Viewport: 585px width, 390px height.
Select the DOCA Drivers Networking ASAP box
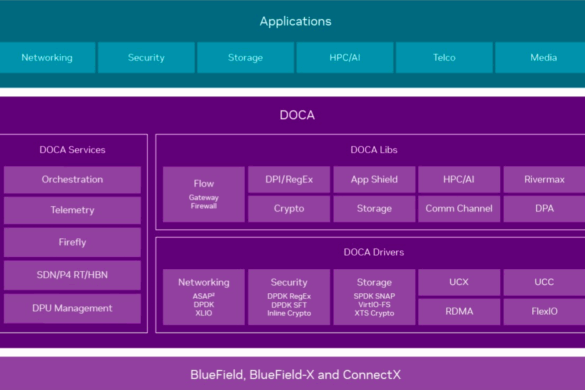pos(204,297)
